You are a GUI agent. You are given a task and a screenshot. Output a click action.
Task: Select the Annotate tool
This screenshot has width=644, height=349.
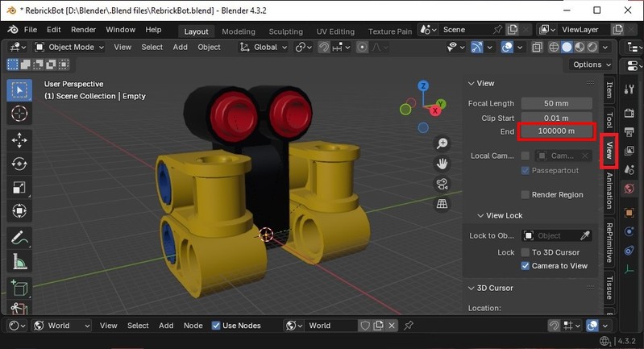pyautogui.click(x=19, y=238)
